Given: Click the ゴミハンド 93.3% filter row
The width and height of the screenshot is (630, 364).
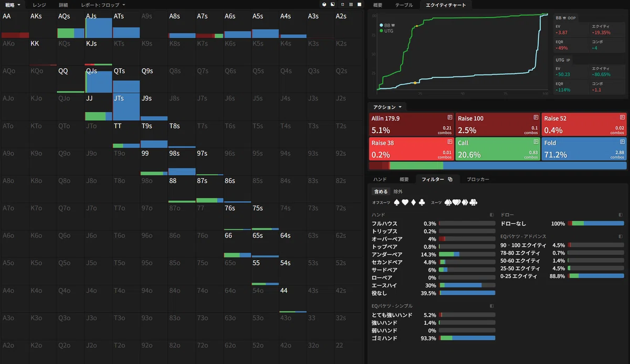Looking at the screenshot, I should click(433, 338).
